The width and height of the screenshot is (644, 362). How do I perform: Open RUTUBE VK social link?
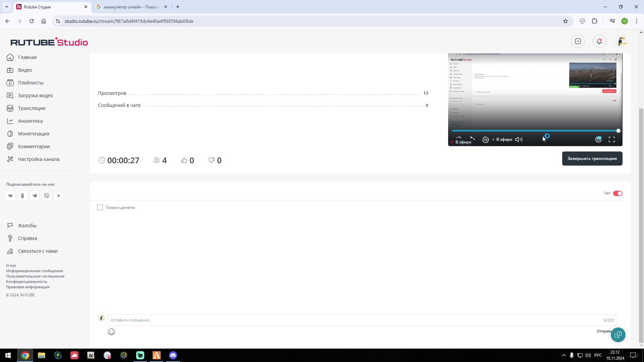click(x=10, y=196)
